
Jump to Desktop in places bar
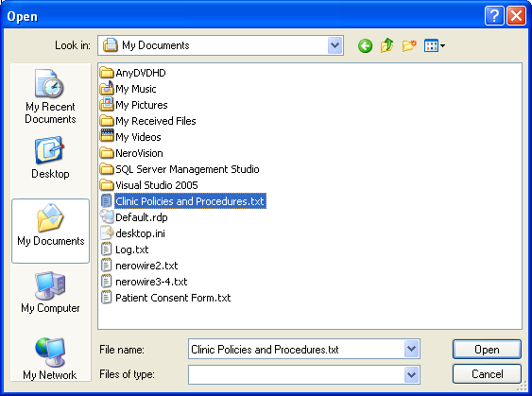[x=50, y=158]
